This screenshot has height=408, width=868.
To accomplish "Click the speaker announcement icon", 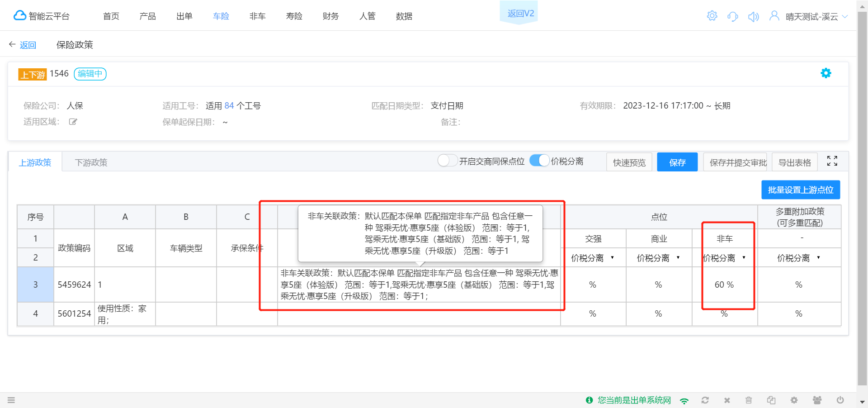I will click(754, 17).
